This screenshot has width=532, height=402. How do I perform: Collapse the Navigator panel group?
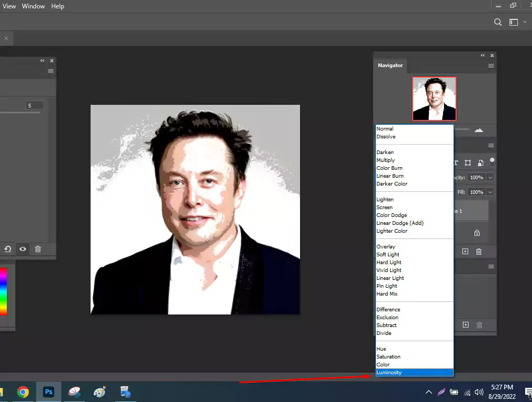[482, 56]
